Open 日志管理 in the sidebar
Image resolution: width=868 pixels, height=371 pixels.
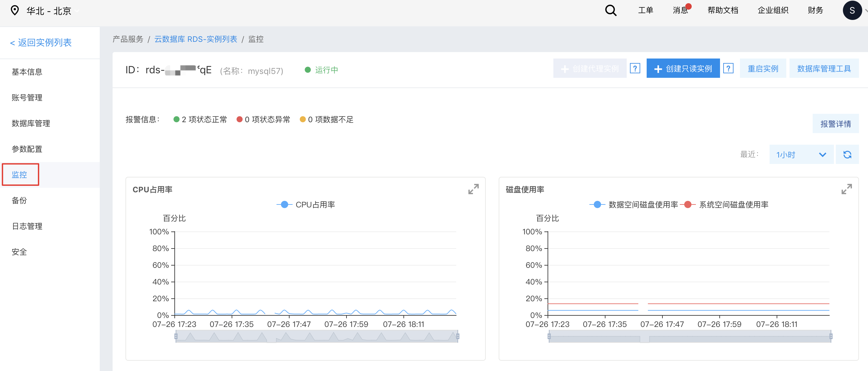[x=27, y=226]
